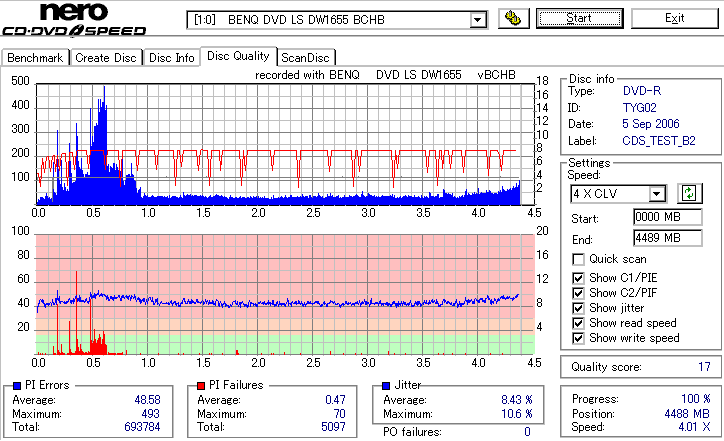Click the blue PI Errors legend square

18,386
